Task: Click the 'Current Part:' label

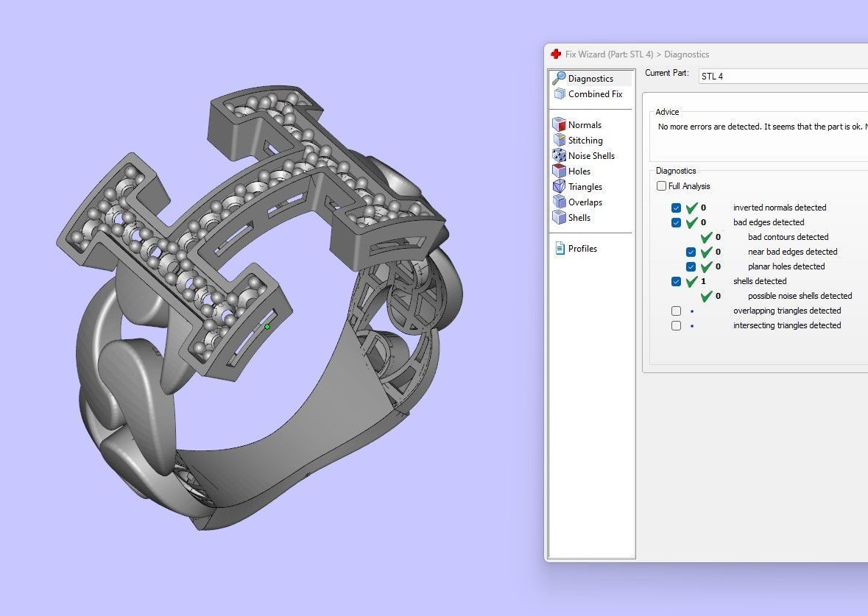Action: pyautogui.click(x=666, y=73)
